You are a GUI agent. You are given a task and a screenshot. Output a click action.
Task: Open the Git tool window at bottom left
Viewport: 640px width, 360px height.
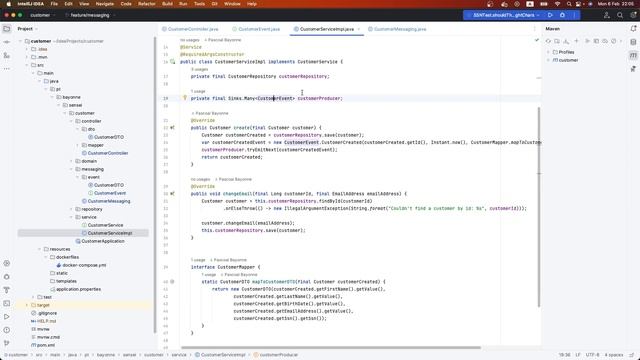point(7,343)
